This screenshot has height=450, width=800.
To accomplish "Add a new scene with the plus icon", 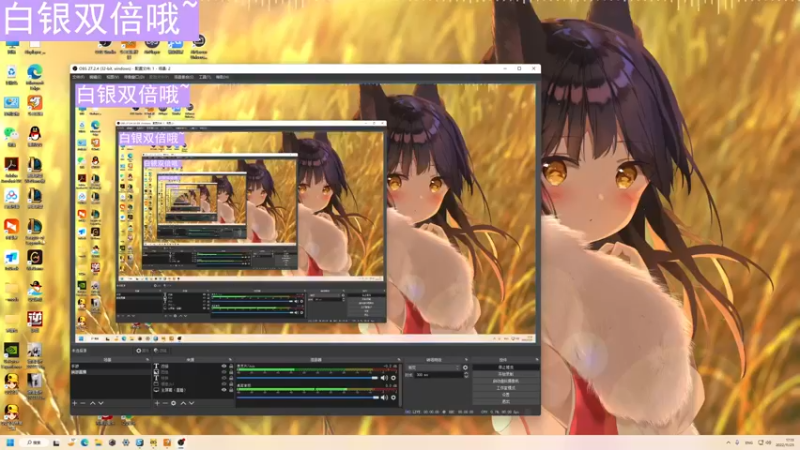I will tap(74, 403).
